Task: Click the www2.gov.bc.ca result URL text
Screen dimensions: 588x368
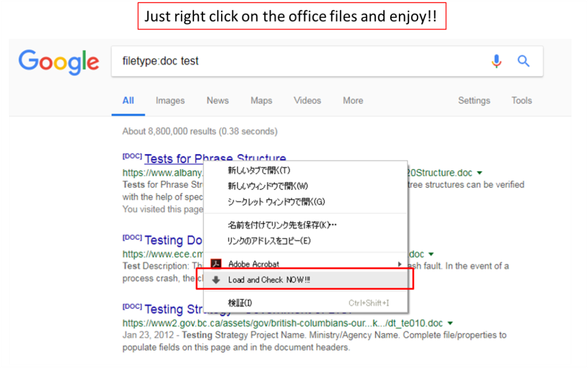Action: coord(283,323)
